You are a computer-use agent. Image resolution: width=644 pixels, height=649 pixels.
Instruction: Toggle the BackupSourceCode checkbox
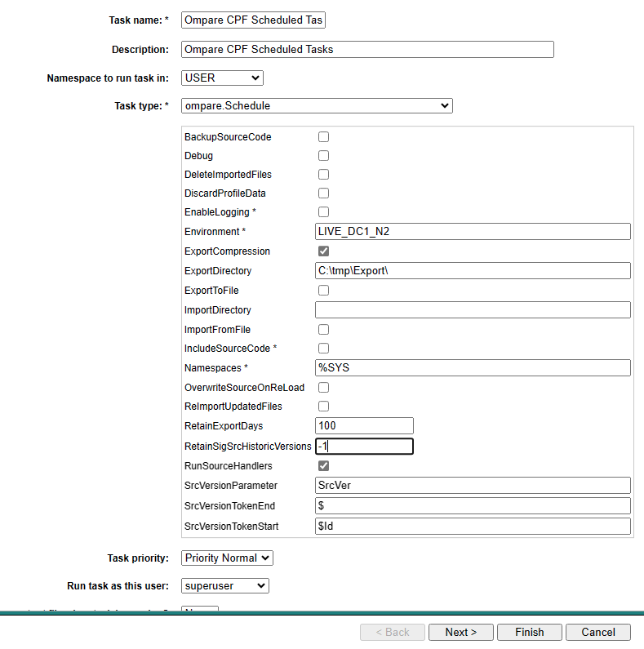(x=324, y=136)
